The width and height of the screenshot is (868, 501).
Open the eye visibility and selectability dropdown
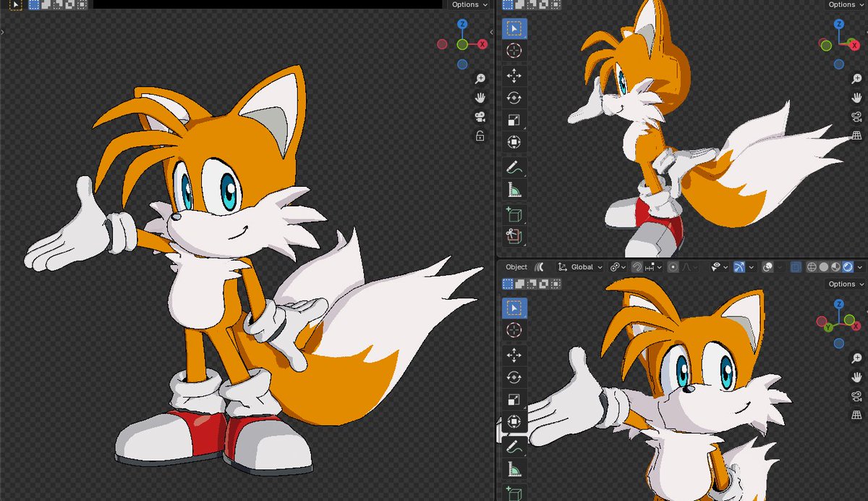[x=720, y=267]
